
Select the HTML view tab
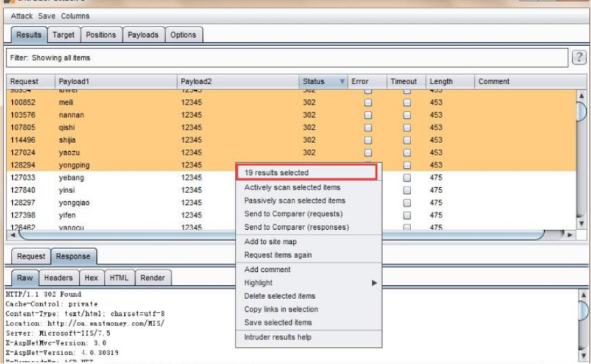(119, 278)
